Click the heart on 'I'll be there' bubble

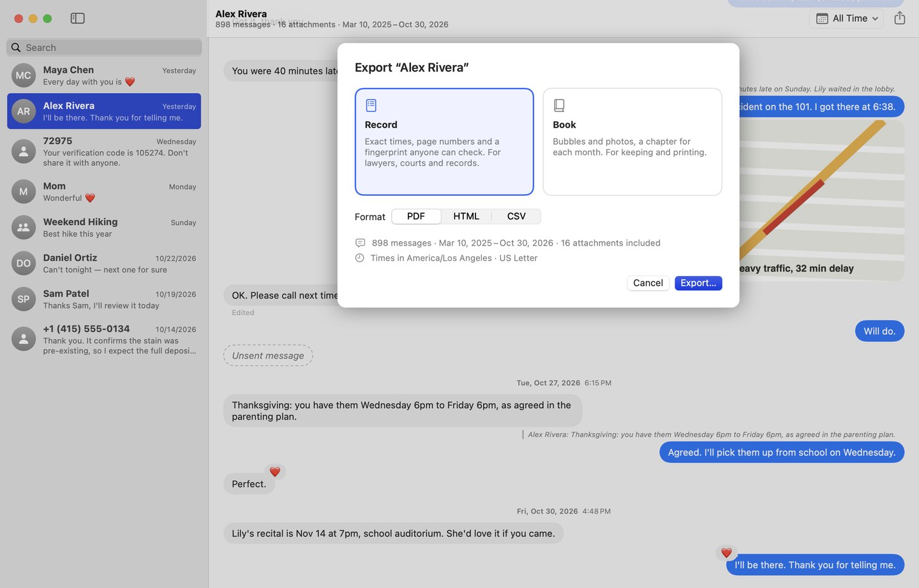[726, 553]
